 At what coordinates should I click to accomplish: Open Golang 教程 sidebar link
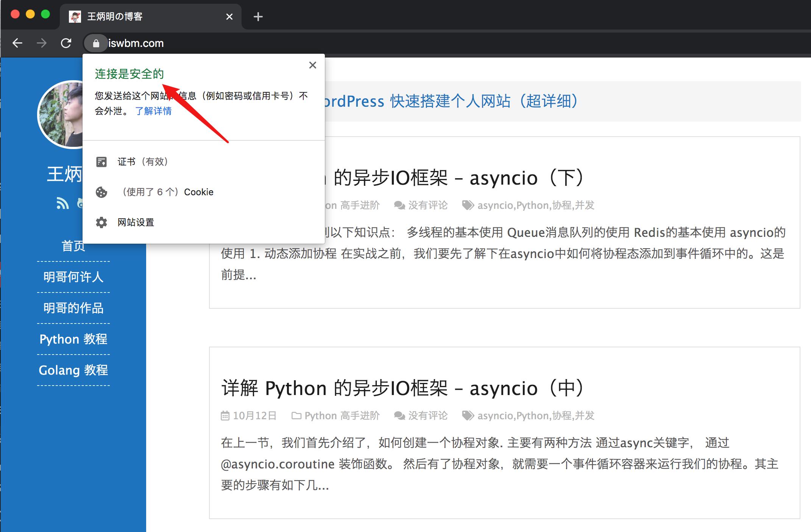pos(73,370)
